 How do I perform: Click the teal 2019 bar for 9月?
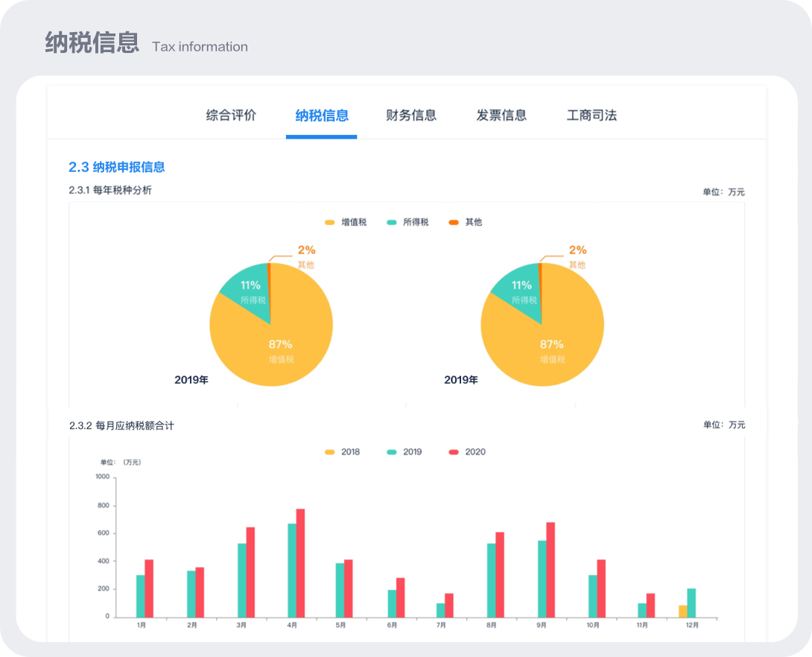[542, 579]
